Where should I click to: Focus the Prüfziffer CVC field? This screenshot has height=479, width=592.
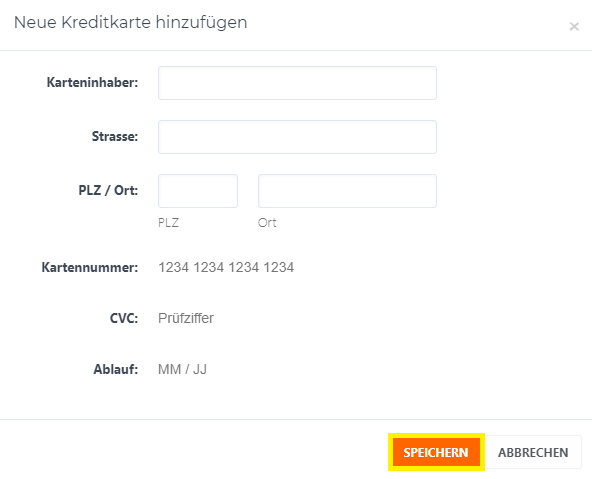297,318
